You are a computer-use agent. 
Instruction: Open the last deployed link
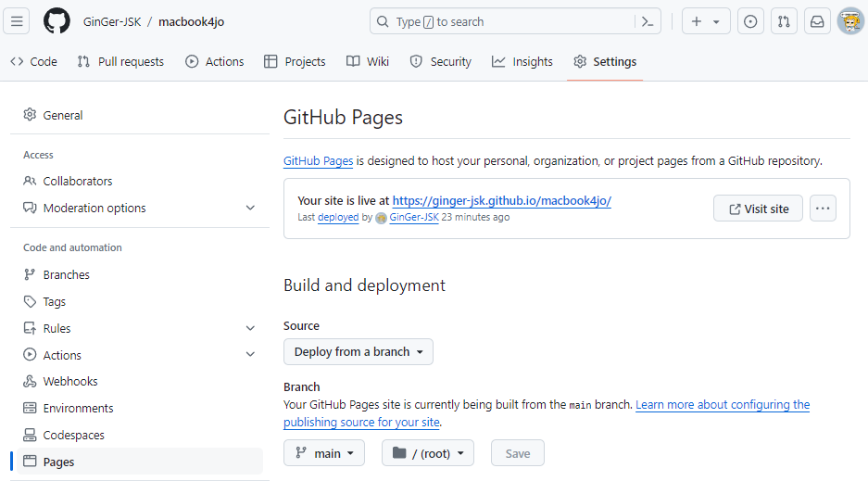click(x=338, y=218)
